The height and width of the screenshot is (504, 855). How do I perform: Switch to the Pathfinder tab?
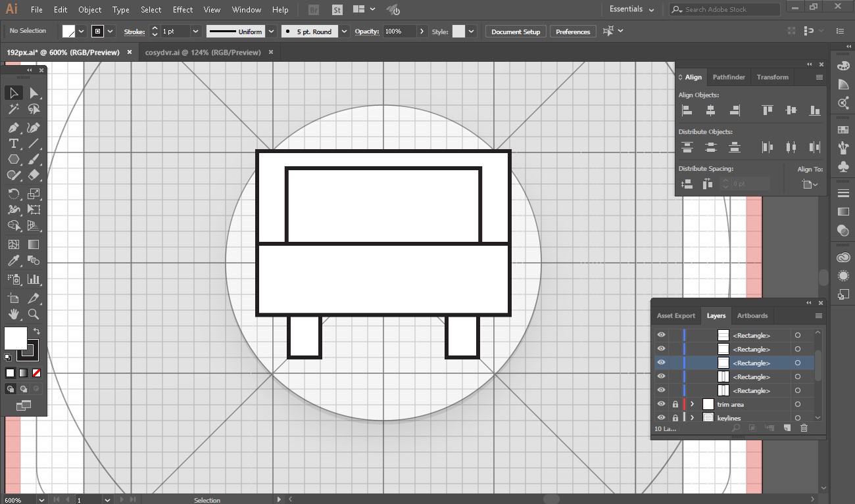[x=729, y=77]
